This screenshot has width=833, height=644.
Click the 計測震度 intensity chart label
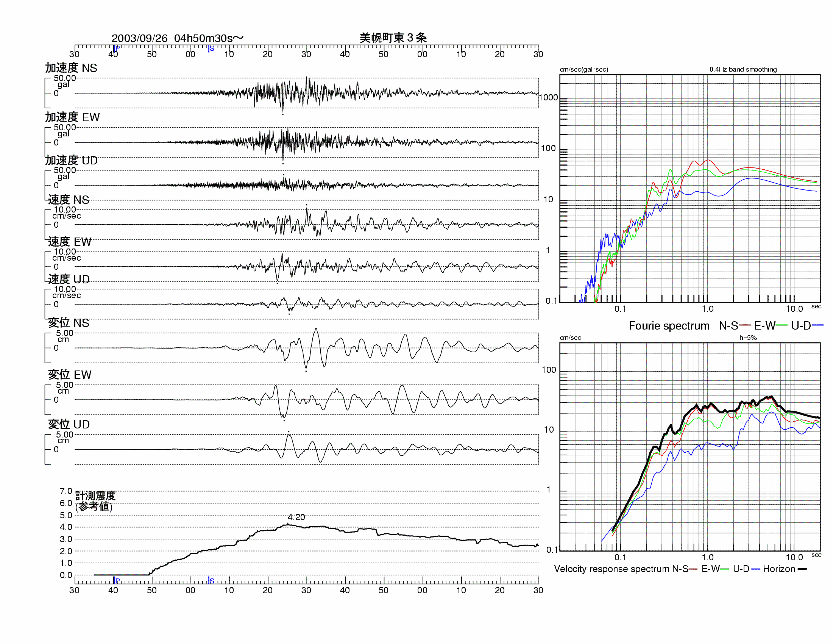[95, 496]
